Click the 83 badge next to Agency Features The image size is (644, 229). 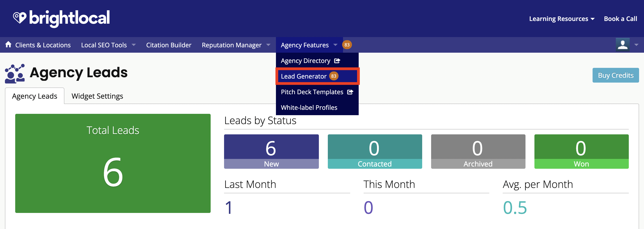click(x=347, y=45)
